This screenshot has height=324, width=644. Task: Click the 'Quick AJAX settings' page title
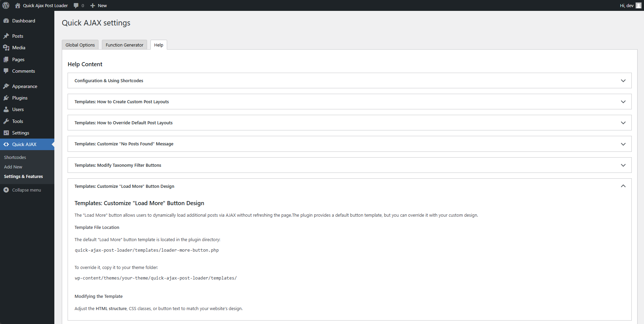coord(96,23)
